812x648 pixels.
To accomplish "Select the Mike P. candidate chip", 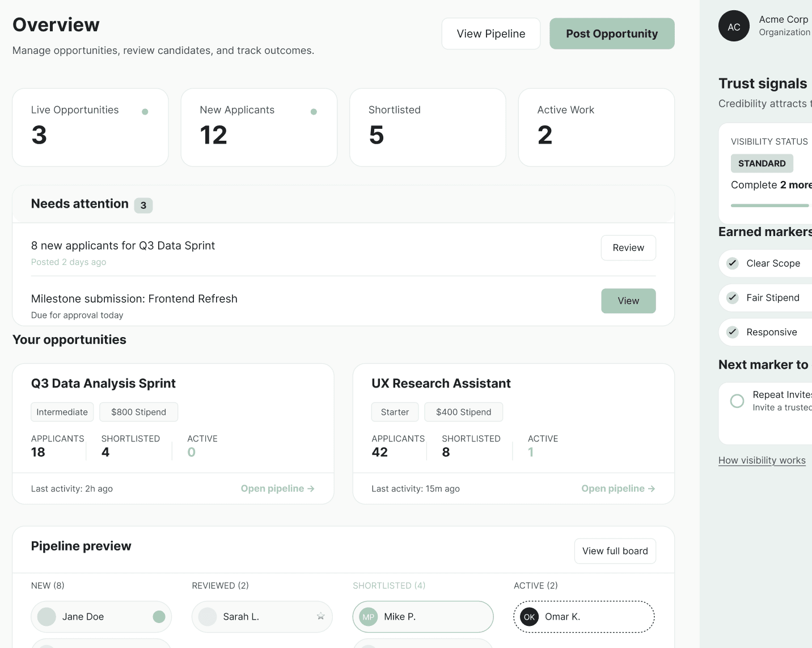I will click(x=423, y=617).
